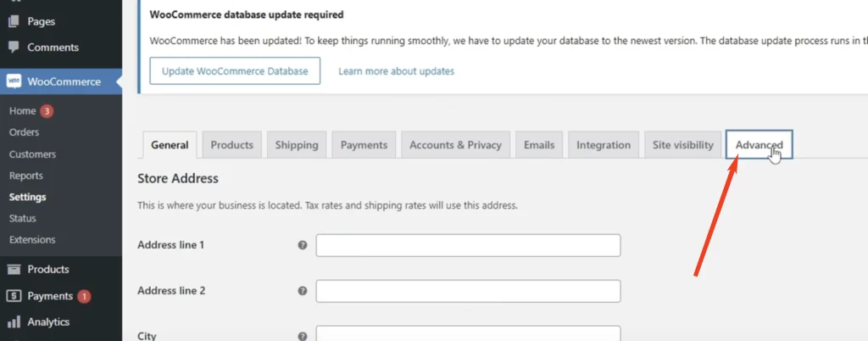Click help icon beside Address line 1
The image size is (868, 341).
303,245
